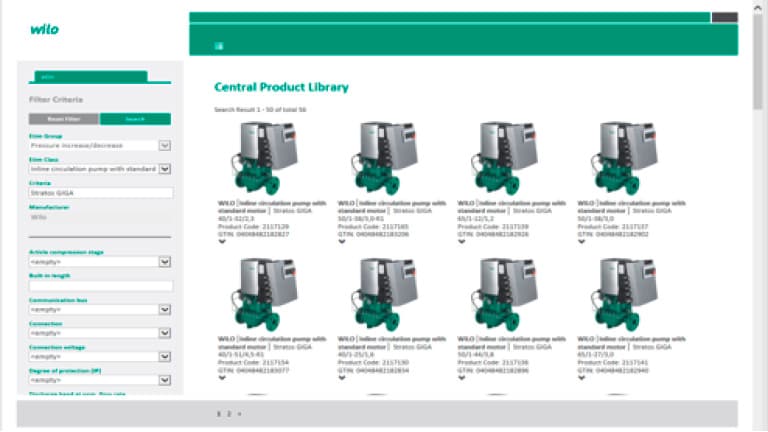768x432 pixels.
Task: Click the small icon in the green header bar
Action: (x=219, y=46)
